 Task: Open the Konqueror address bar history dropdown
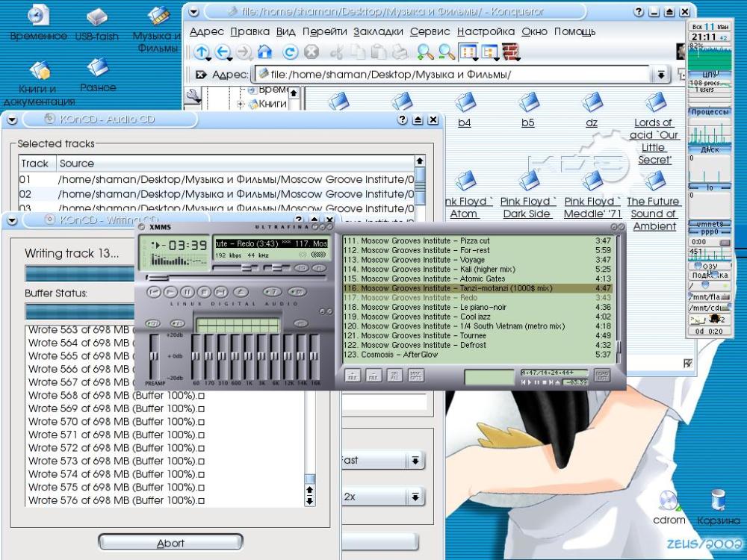coord(661,75)
